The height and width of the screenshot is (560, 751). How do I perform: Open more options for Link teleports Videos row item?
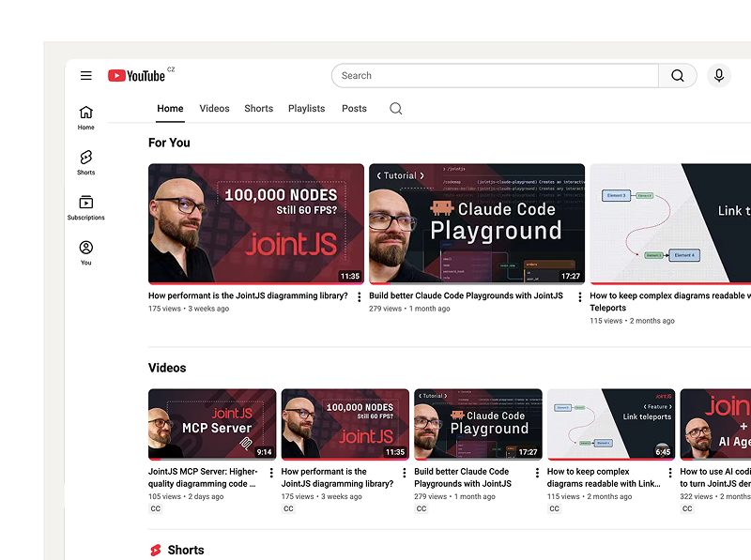coord(670,473)
